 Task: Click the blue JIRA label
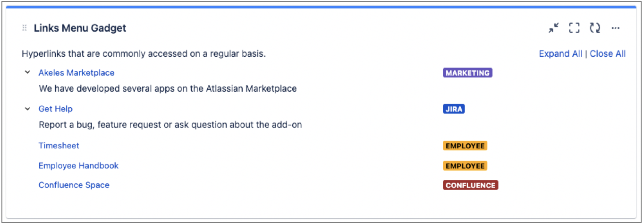pyautogui.click(x=454, y=109)
